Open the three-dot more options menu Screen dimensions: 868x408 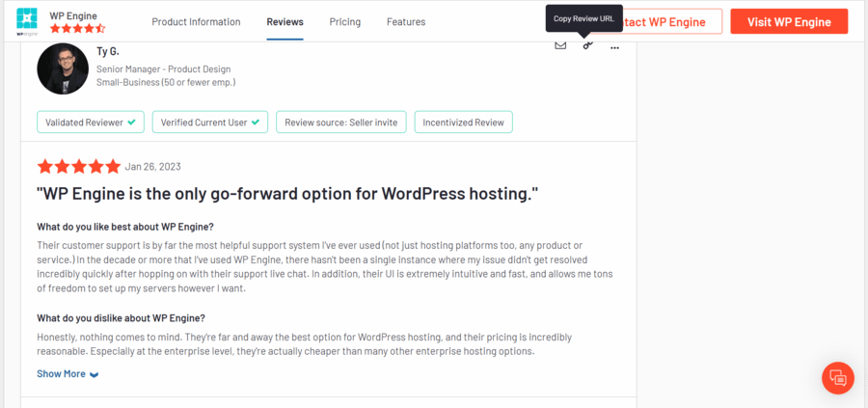click(614, 47)
